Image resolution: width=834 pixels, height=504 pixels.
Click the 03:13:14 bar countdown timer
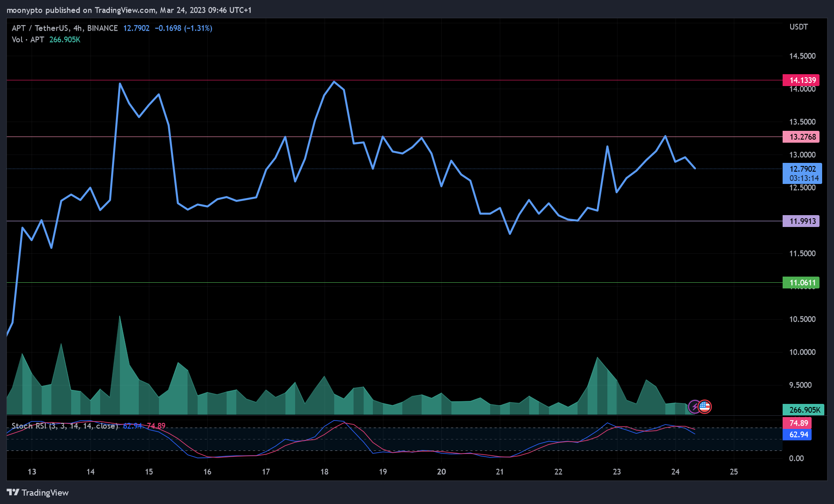804,178
